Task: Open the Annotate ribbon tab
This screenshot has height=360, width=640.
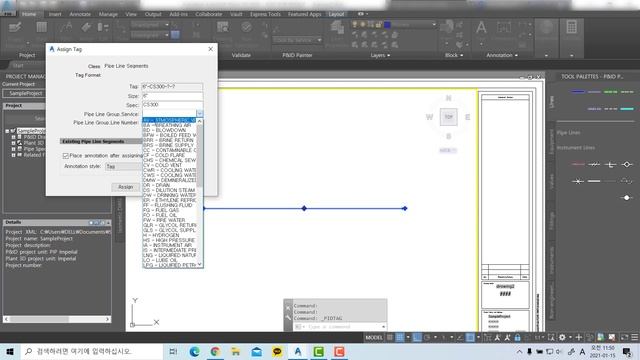Action: 80,14
